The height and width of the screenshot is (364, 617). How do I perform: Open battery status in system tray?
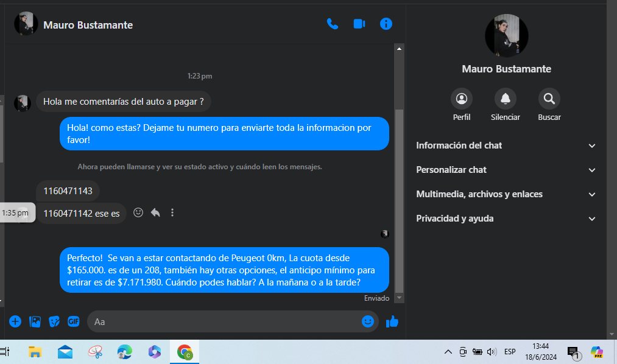pos(478,352)
